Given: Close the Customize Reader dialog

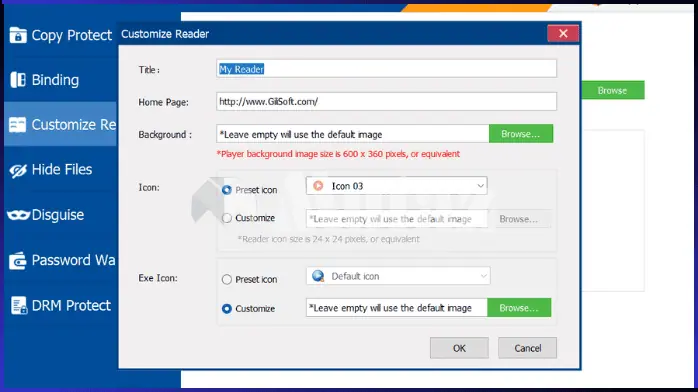Looking at the screenshot, I should (563, 34).
